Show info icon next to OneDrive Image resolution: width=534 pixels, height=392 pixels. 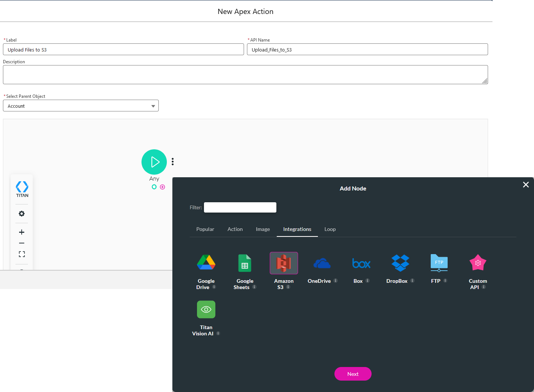(x=336, y=281)
